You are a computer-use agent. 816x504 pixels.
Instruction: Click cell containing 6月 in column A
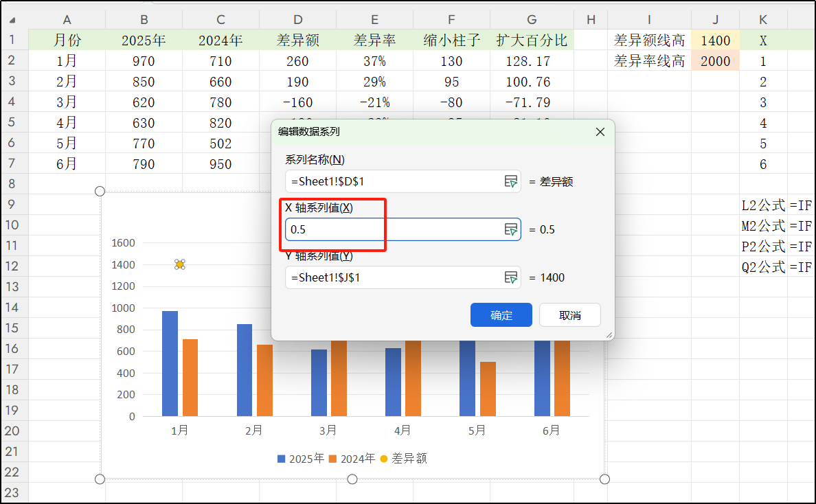[x=67, y=164]
